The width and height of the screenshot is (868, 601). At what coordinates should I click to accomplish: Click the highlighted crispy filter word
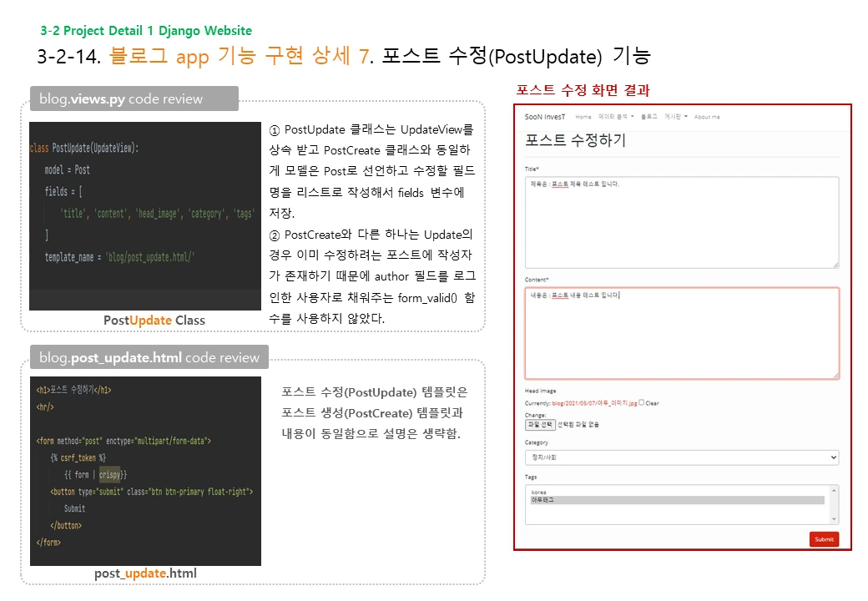point(109,474)
